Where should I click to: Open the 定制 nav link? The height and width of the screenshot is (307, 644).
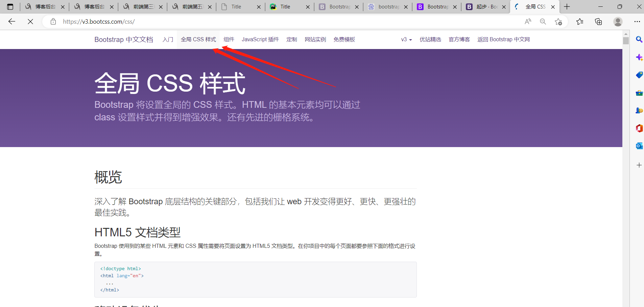tap(292, 40)
